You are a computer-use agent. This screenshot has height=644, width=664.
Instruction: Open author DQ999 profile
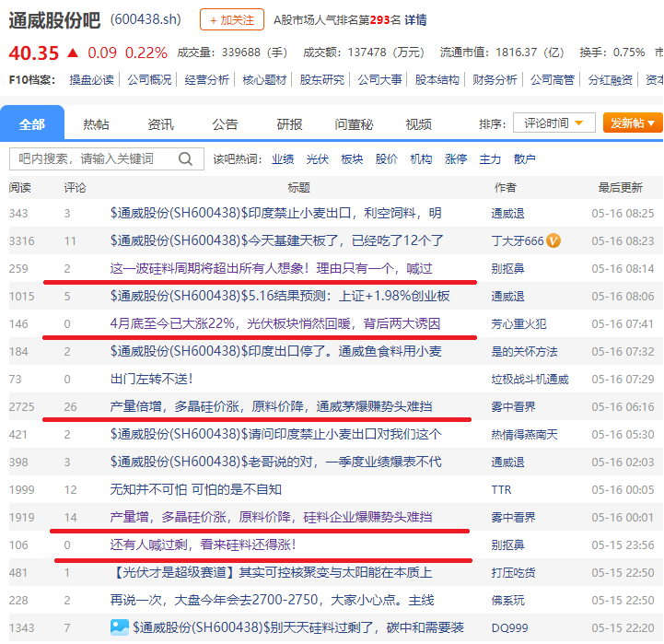coord(509,628)
